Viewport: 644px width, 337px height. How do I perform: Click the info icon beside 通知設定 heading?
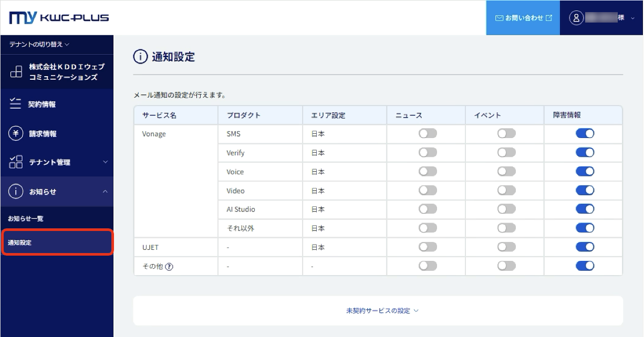(140, 57)
